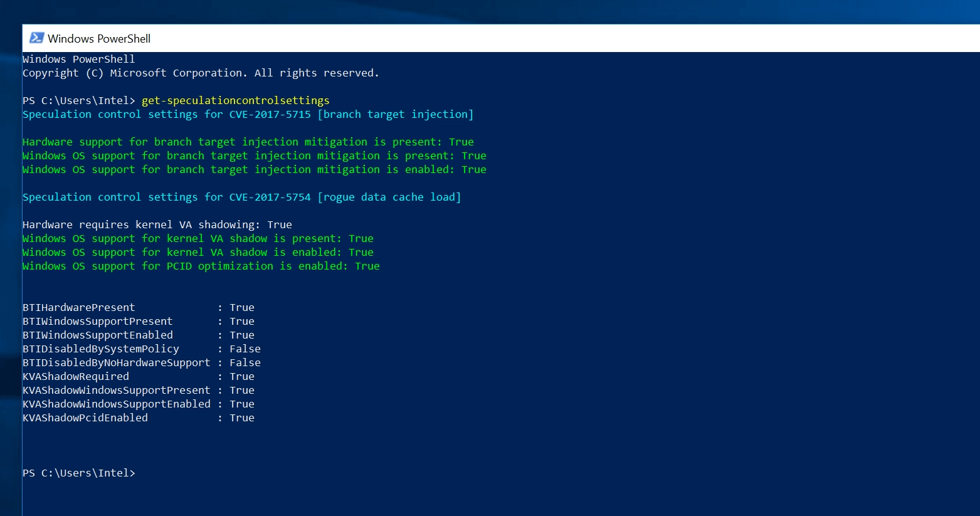
Task: Click the BTIWindowsSupportEnabled row
Action: coord(139,335)
